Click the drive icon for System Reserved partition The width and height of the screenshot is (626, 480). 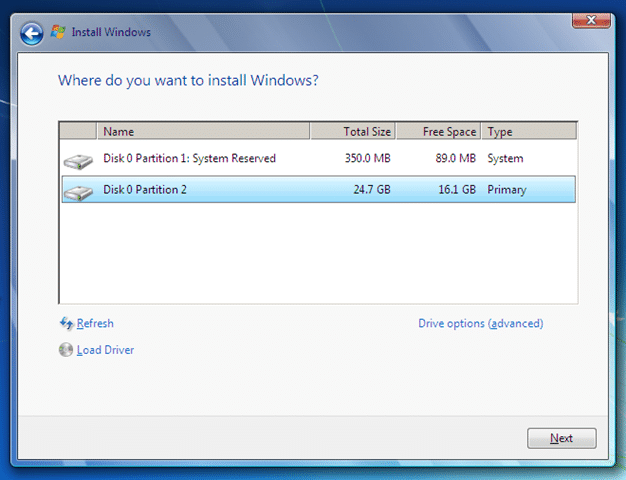point(78,161)
